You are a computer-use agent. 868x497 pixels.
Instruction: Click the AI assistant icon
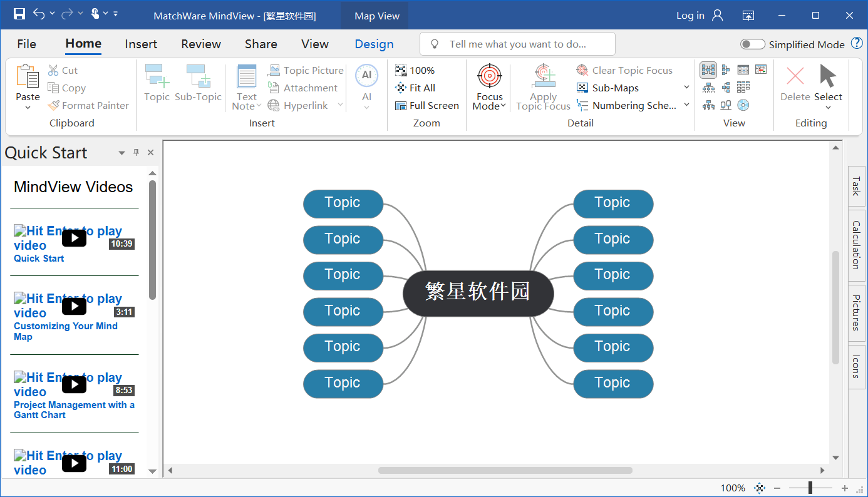(x=366, y=76)
